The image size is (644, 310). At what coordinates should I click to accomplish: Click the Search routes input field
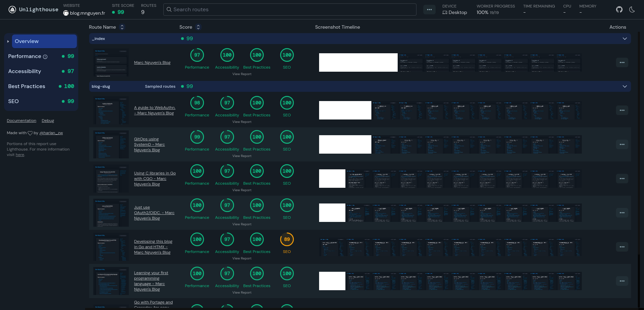(x=290, y=10)
